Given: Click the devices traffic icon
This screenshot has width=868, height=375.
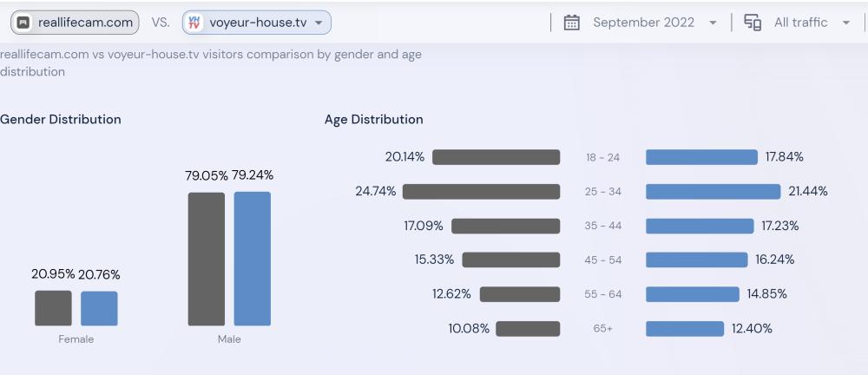Looking at the screenshot, I should coord(753,23).
